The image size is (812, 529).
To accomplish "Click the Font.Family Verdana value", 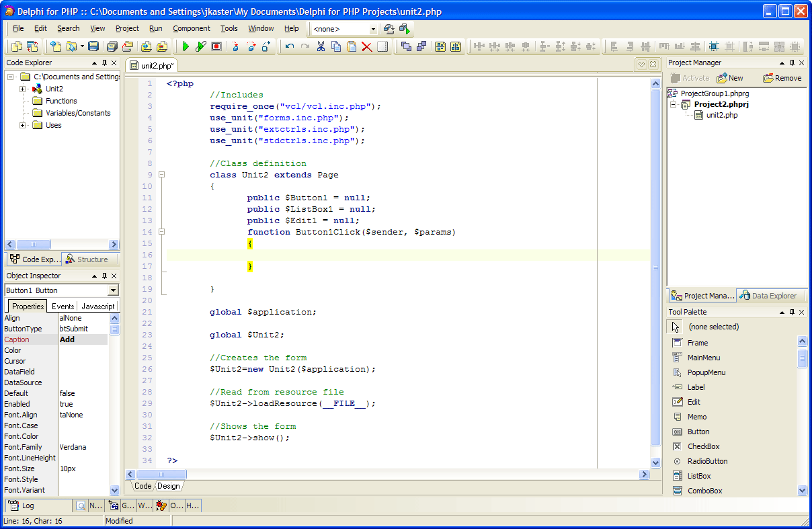I will point(83,447).
